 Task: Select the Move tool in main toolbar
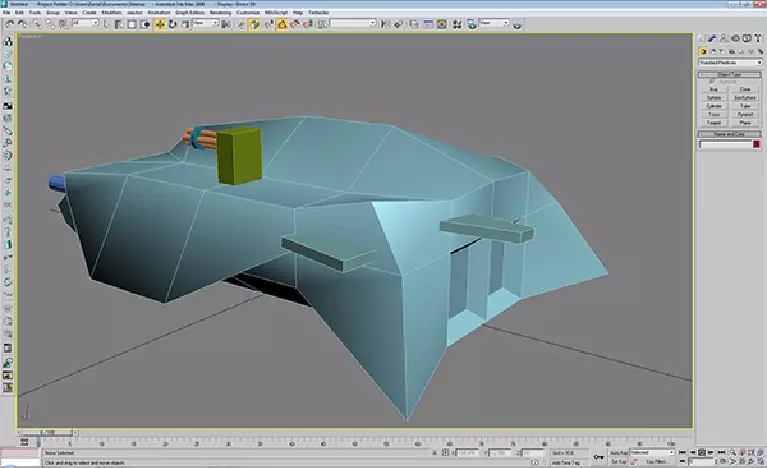pyautogui.click(x=160, y=23)
